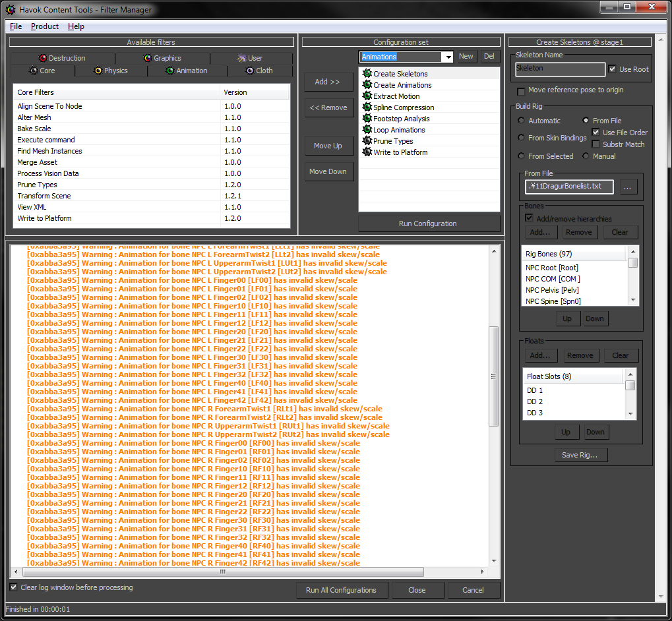Click the Destruction tab icon

[x=42, y=58]
